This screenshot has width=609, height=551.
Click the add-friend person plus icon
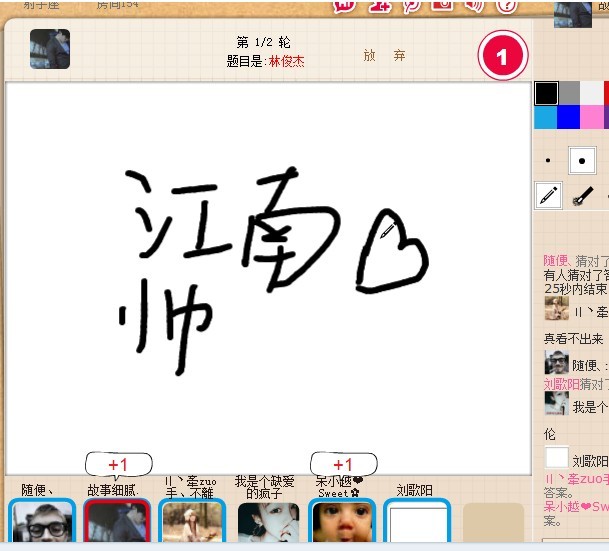(380, 5)
